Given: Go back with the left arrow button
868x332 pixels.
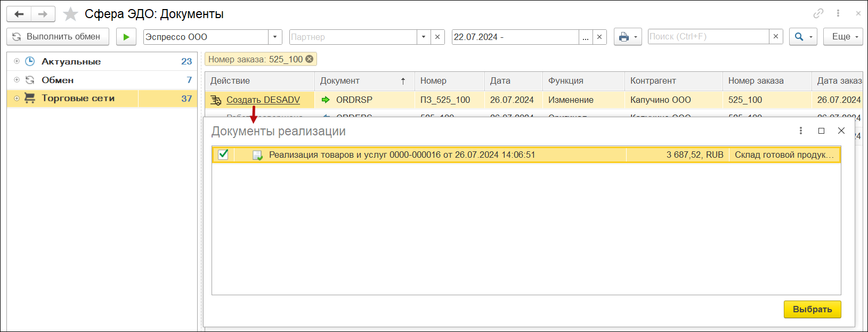Looking at the screenshot, I should point(19,14).
